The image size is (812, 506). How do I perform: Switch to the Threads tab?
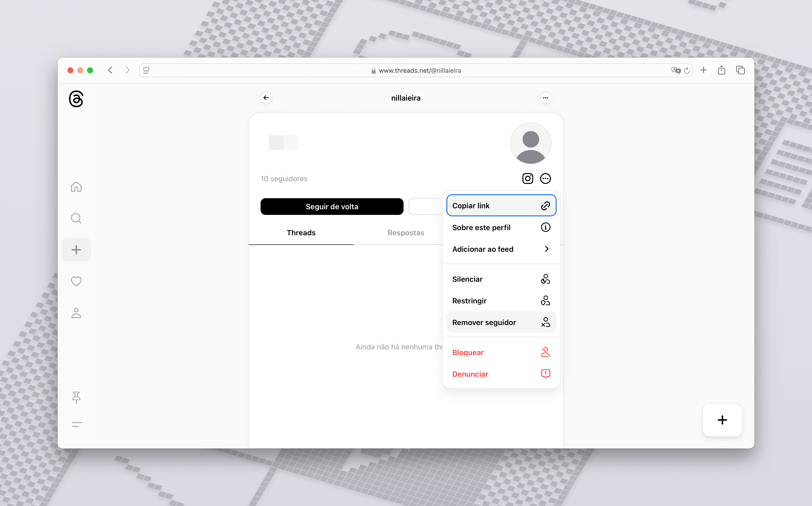pos(301,233)
